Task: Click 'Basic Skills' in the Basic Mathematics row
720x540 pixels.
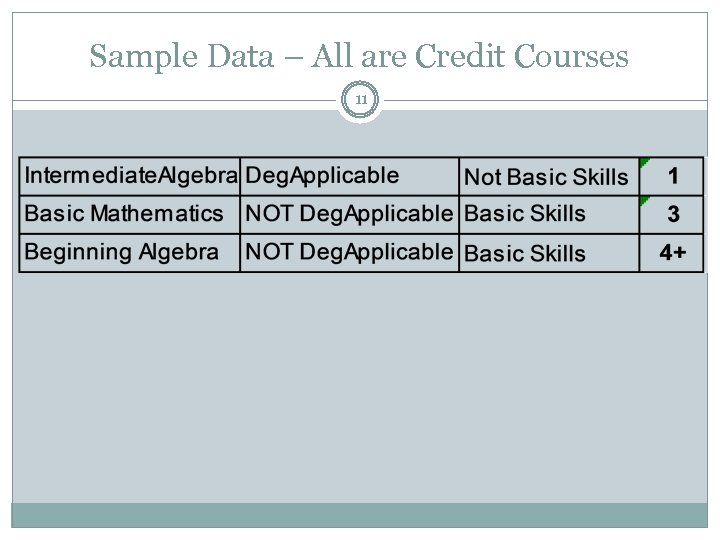Action: [x=548, y=214]
